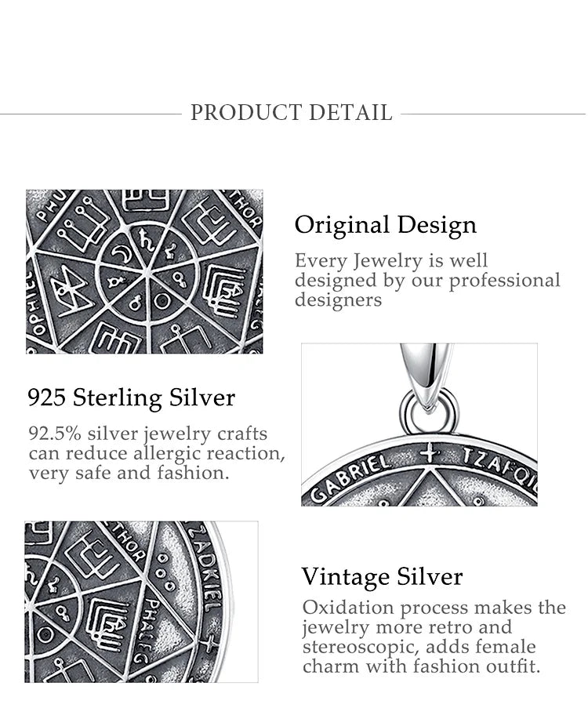Click the "Oxidation process makes" description text
Image resolution: width=588 pixels, height=726 pixels.
434,637
